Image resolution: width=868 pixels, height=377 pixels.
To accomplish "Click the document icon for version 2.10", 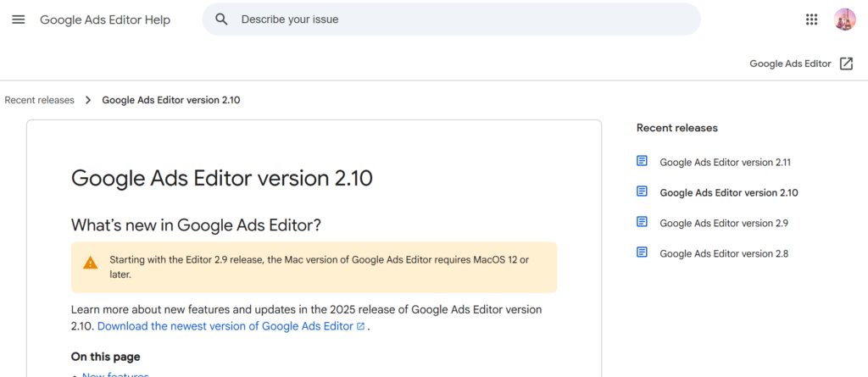I will (x=642, y=191).
